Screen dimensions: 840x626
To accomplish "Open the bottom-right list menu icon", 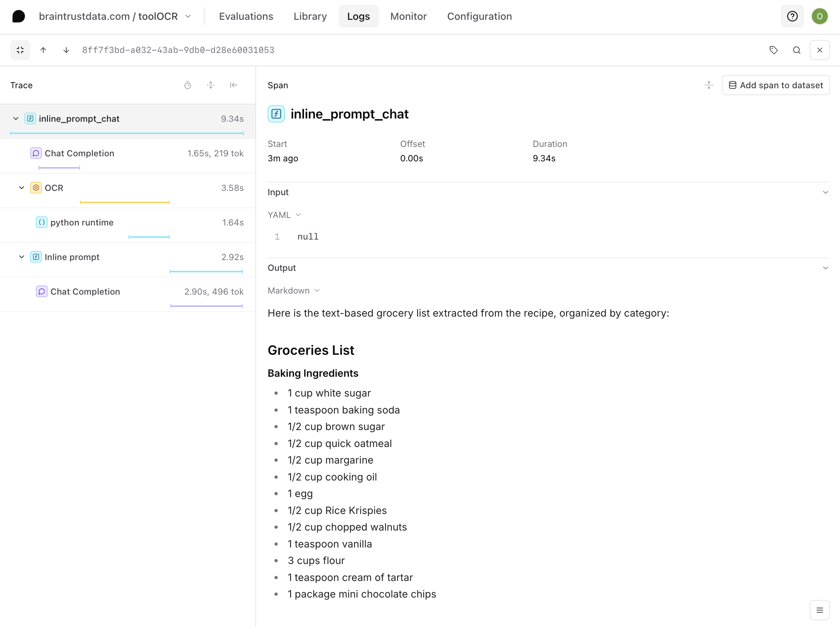I will pos(819,610).
